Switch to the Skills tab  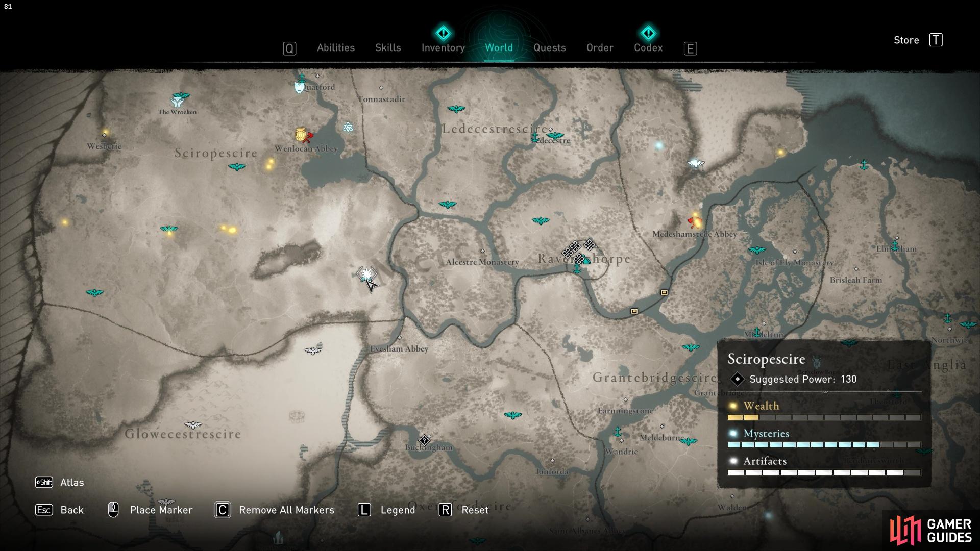[x=388, y=47]
